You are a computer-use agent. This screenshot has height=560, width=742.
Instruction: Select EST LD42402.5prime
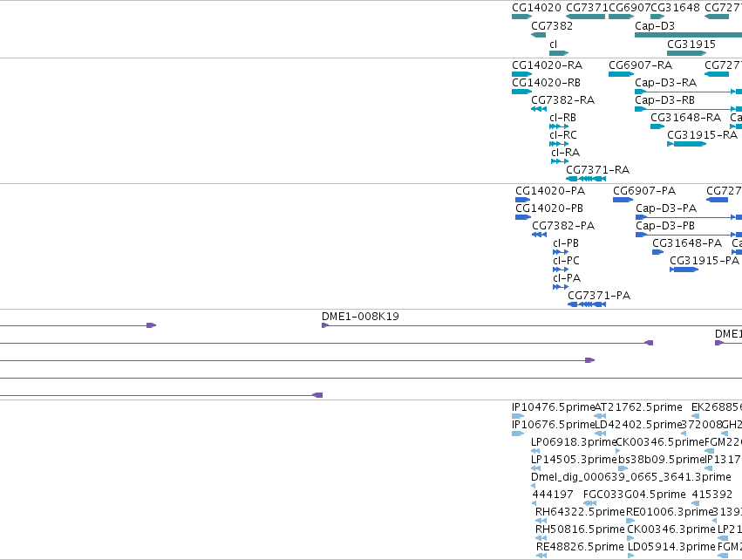[600, 434]
